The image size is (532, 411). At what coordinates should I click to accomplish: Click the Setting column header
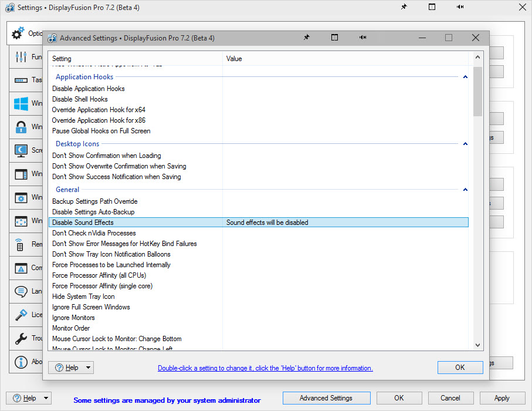coord(135,59)
